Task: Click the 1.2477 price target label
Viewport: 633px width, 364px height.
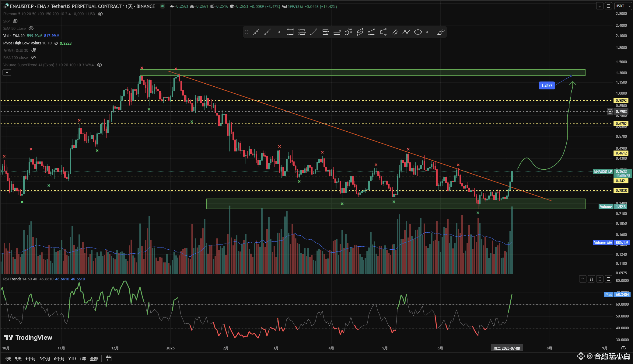Action: coord(547,85)
